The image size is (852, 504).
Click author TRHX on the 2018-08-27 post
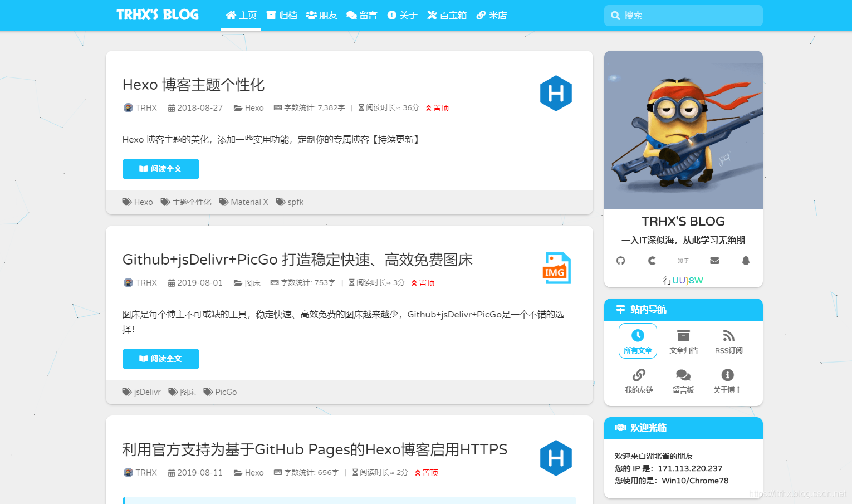[140, 108]
